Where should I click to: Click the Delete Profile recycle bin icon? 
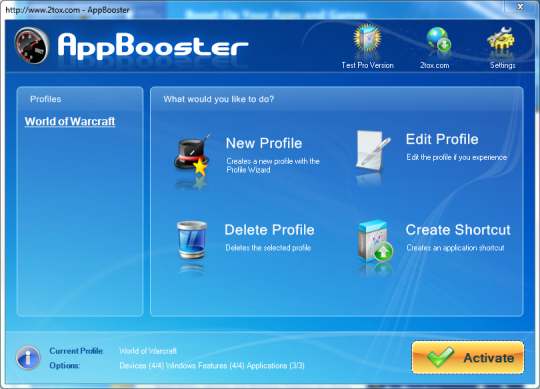point(192,240)
